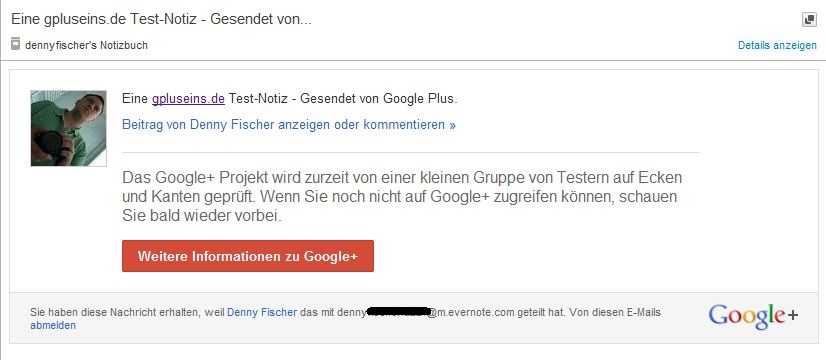Select the dennyfischer's Notizbuch notebook label
Viewport: 826px width, 360px height.
pyautogui.click(x=86, y=45)
